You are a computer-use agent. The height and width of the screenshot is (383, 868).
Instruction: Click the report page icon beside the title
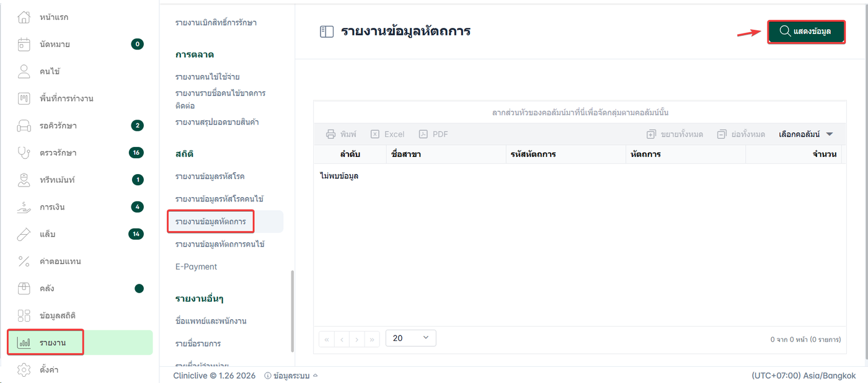coord(327,32)
